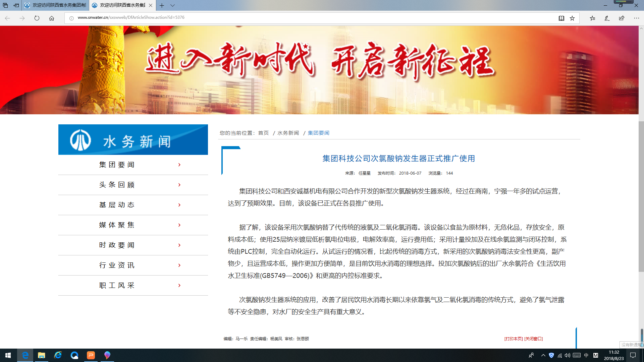Click the Share page icon
This screenshot has height=362, width=644.
pos(622,18)
